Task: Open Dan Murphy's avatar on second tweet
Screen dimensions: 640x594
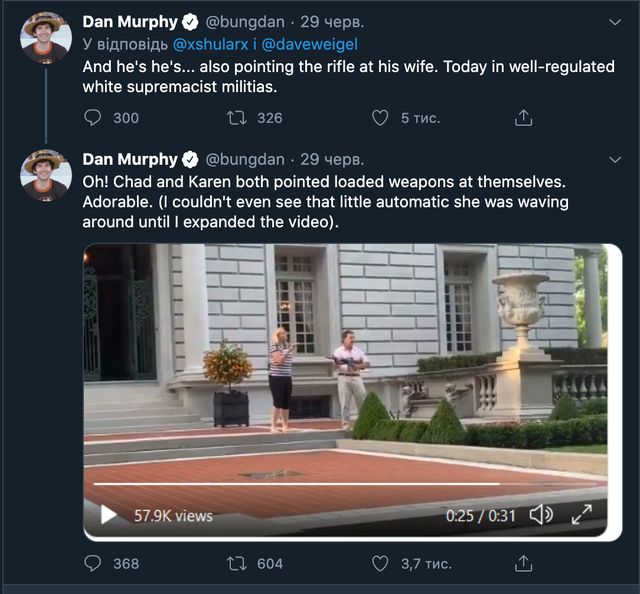Action: click(x=46, y=174)
